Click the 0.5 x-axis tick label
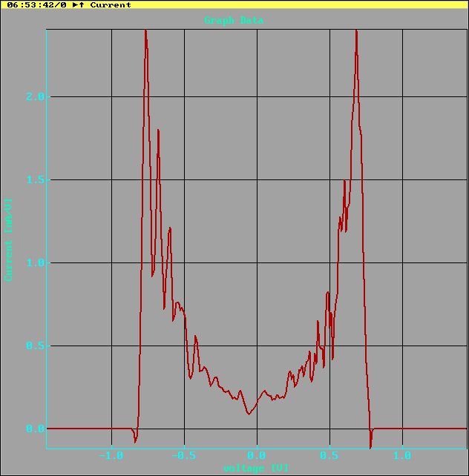Screen dimensions: 469x476 329,454
